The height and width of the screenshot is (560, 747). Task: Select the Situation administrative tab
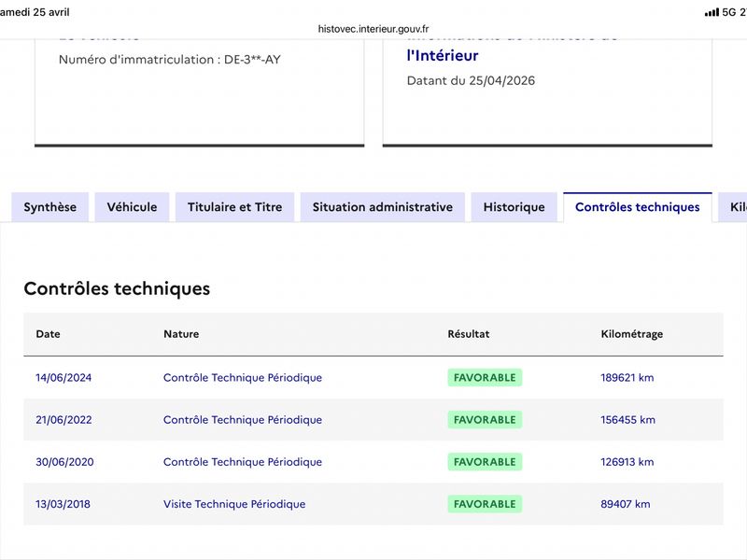coord(383,207)
